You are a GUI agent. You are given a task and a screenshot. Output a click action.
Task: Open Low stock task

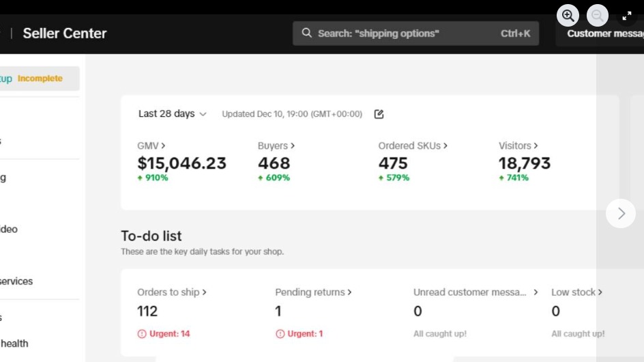[x=576, y=292]
